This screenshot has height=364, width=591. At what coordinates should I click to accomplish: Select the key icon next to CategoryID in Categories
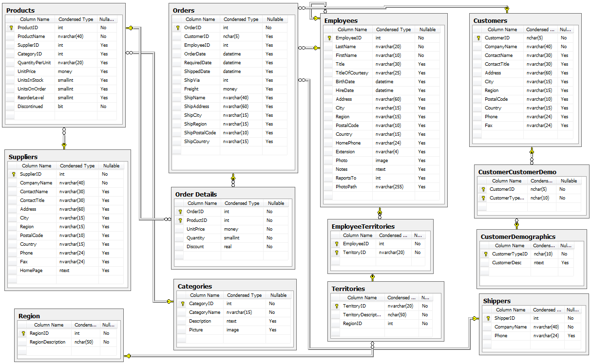pos(184,303)
